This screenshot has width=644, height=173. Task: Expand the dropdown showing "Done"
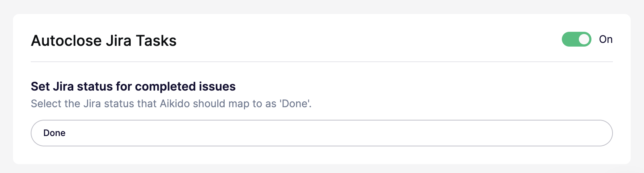(321, 133)
